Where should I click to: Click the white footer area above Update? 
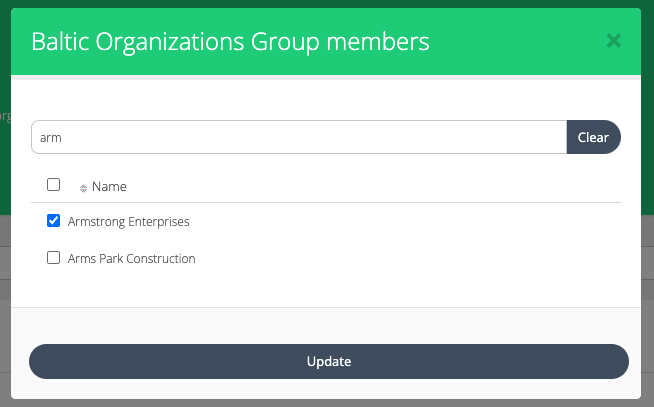tap(328, 325)
